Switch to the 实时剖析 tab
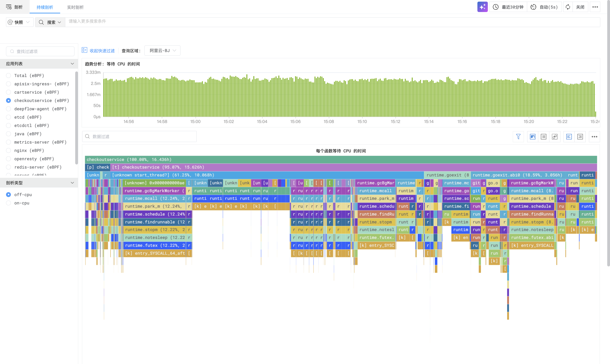 [75, 7]
